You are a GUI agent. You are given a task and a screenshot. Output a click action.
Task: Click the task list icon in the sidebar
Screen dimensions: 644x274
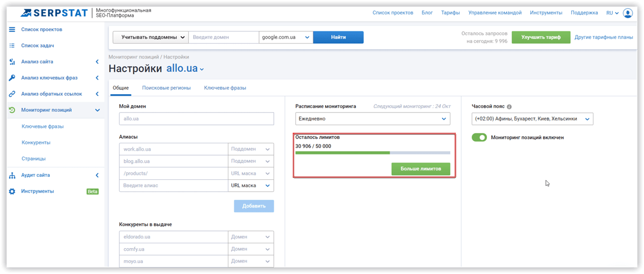tap(12, 46)
